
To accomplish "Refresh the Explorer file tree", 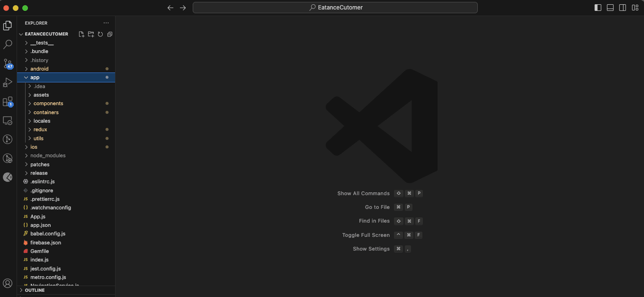I will [100, 34].
